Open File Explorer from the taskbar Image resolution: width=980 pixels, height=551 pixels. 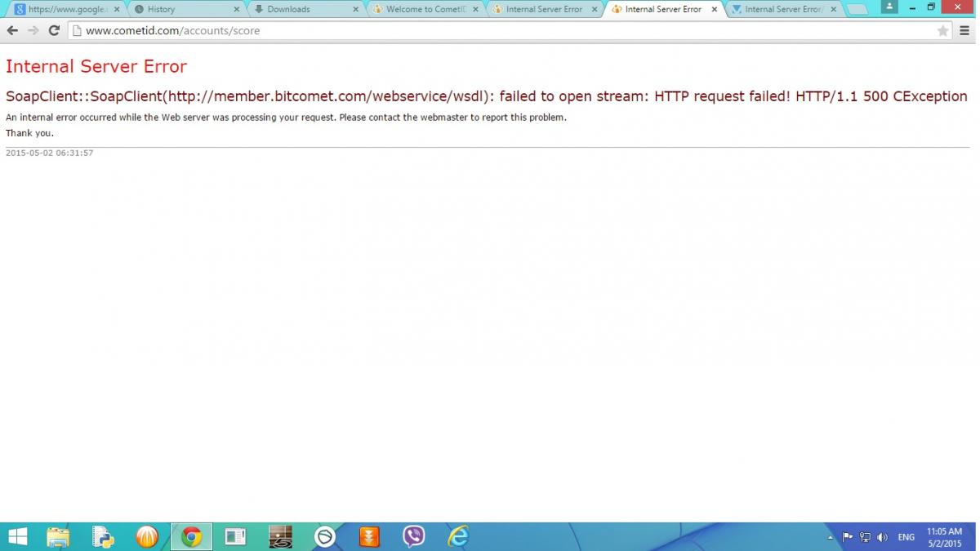tap(58, 536)
